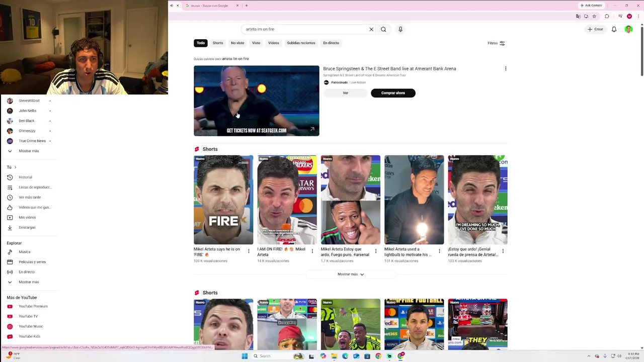
Task: Open YouTube Music link
Action: (29, 326)
